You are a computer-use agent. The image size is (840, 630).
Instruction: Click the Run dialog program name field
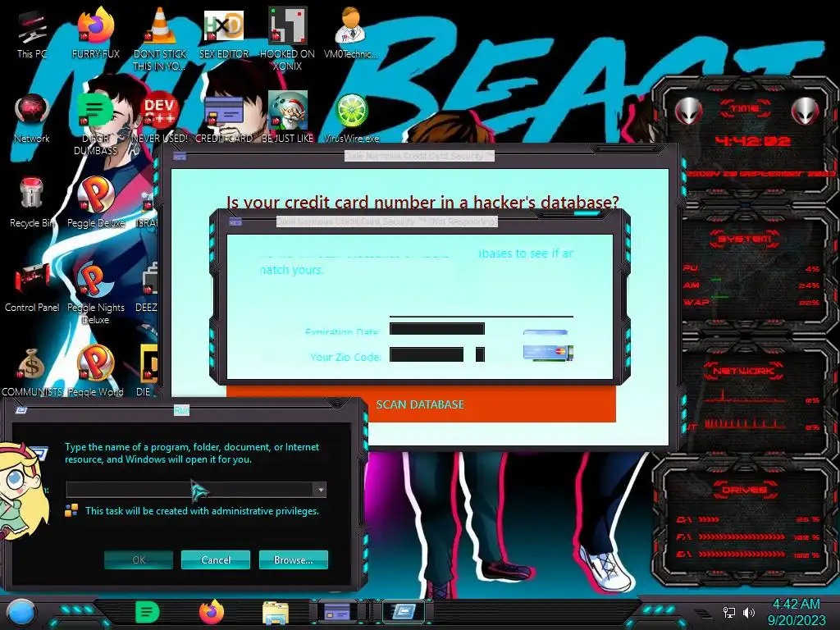pyautogui.click(x=189, y=490)
